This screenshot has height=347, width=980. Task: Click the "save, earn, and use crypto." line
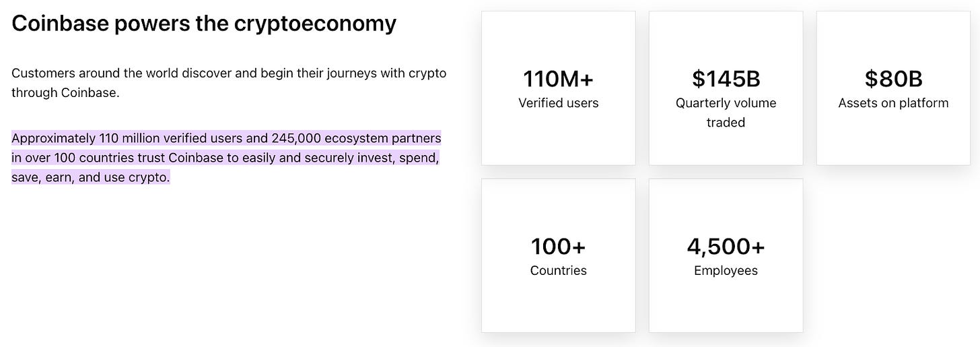[x=90, y=178]
